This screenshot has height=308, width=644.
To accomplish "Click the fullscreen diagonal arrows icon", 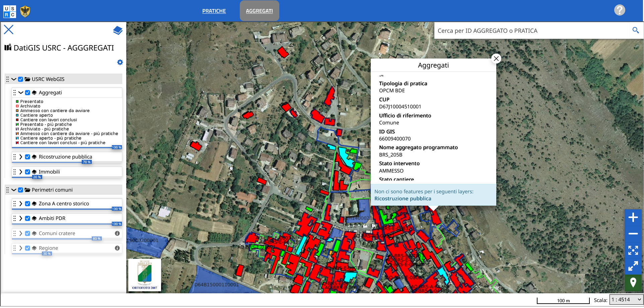I will (633, 266).
